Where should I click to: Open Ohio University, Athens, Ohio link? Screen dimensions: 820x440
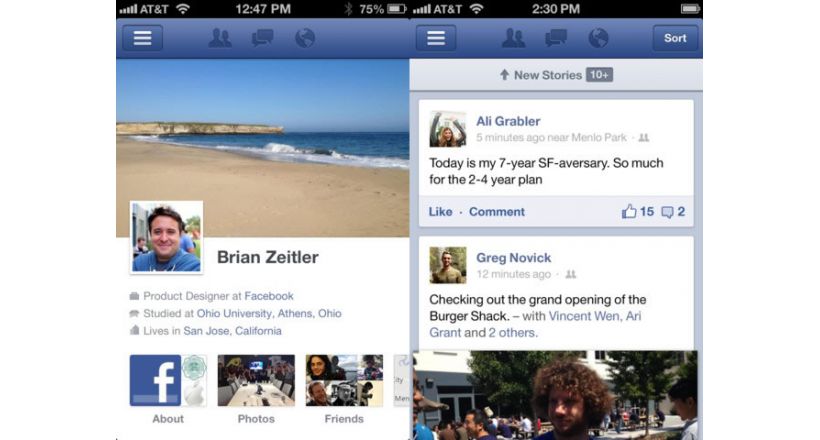click(x=269, y=313)
